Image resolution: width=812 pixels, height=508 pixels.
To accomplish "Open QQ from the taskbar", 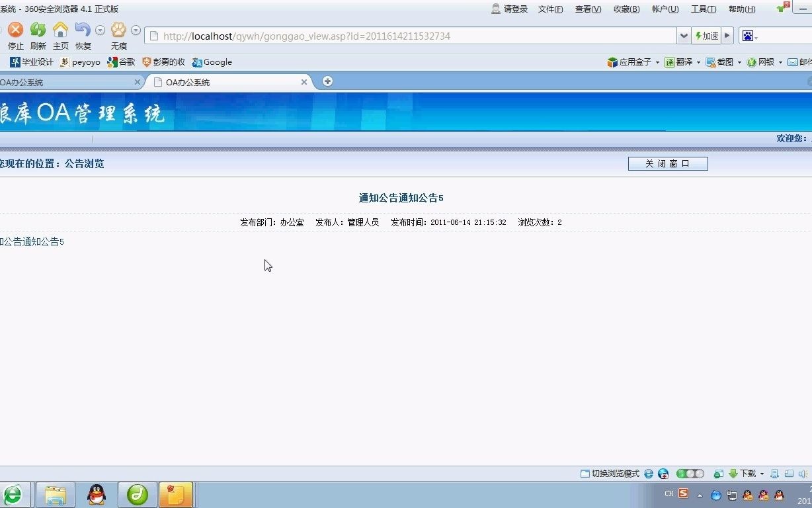I will (x=96, y=494).
